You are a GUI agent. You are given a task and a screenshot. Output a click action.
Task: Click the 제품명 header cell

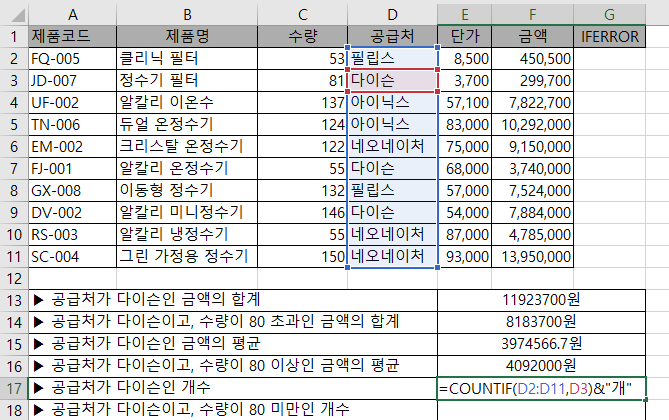pos(187,37)
